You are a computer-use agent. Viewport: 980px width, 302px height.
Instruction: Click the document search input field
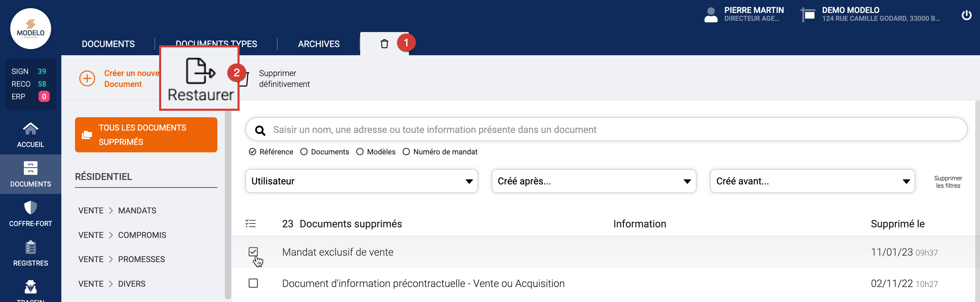click(x=609, y=130)
